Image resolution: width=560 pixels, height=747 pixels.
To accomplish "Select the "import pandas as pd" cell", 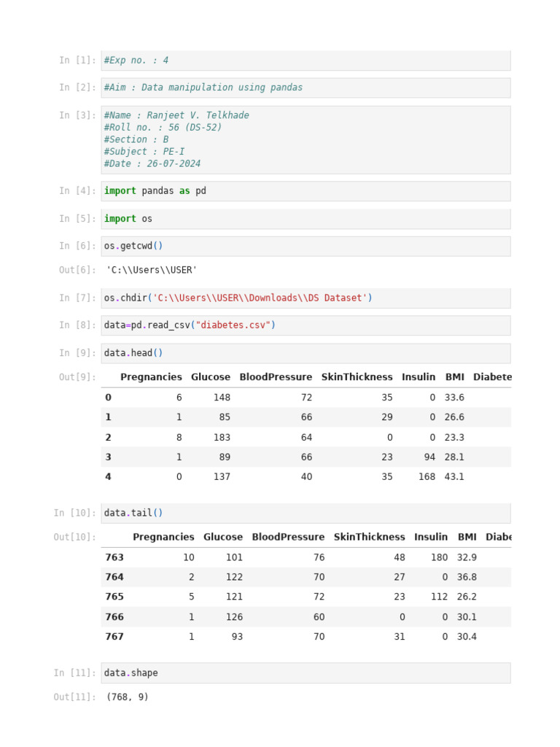I will tap(306, 191).
